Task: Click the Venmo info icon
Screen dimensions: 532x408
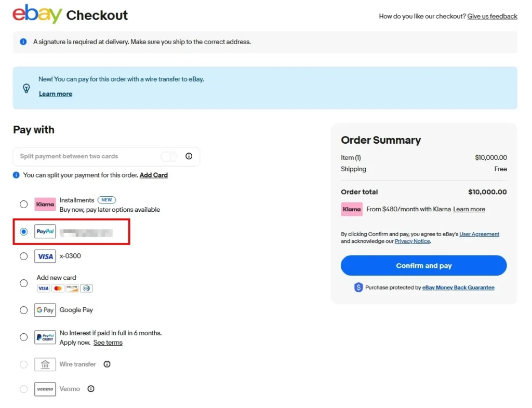Action: (x=91, y=389)
